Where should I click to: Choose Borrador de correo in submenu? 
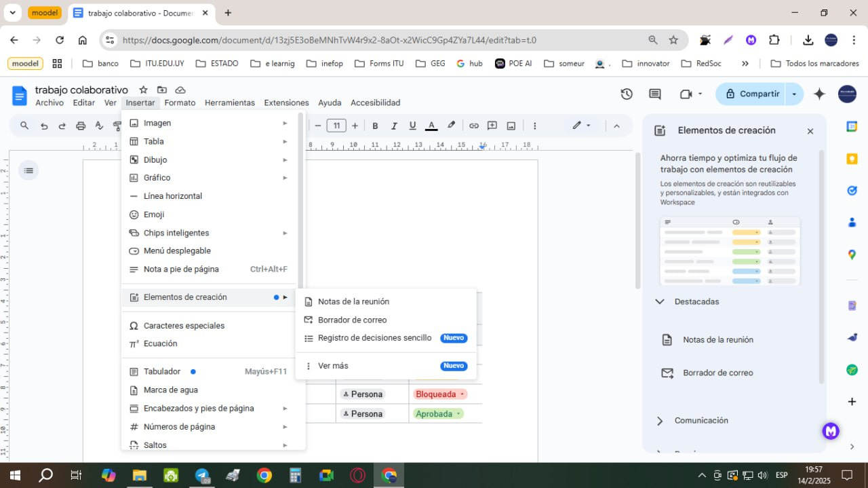click(x=386, y=320)
